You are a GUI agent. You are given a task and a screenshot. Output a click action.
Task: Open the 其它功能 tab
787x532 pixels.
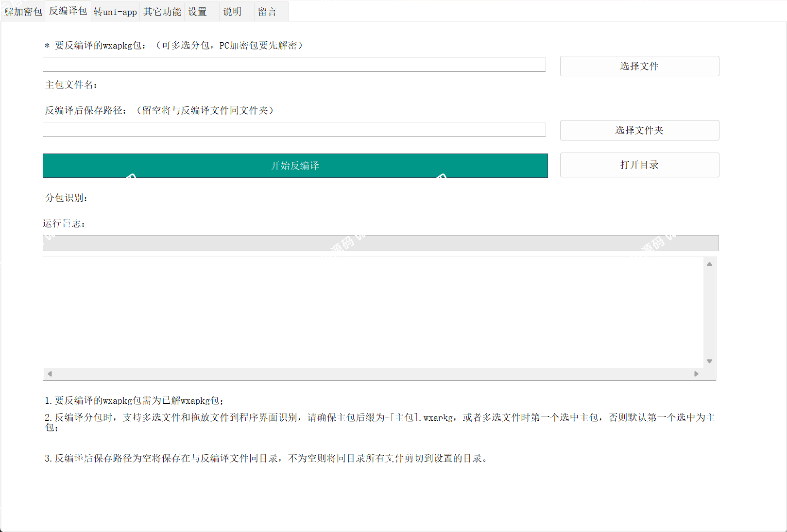[162, 11]
